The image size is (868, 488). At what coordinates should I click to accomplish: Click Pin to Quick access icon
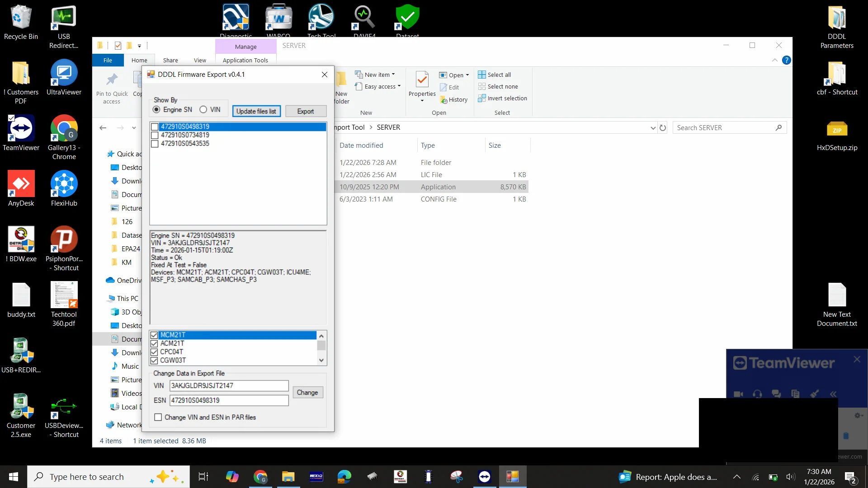(x=112, y=89)
